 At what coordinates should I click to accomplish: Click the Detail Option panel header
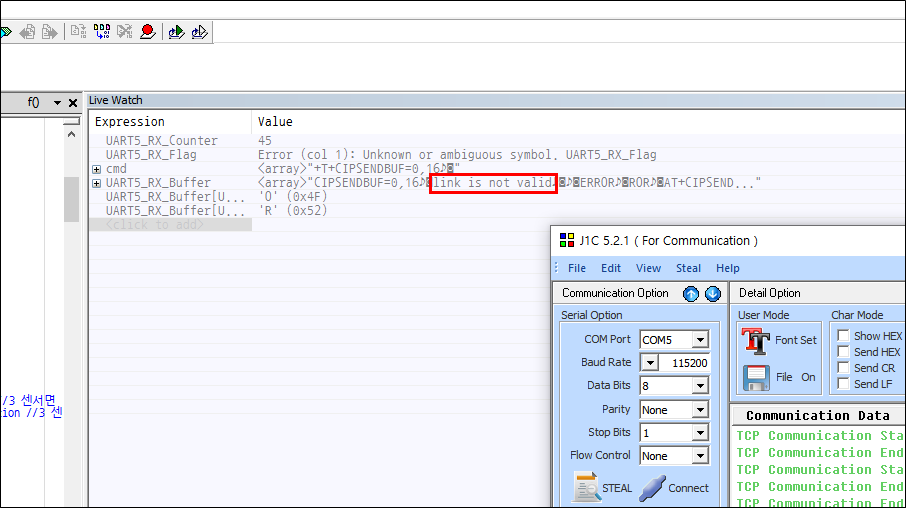point(770,293)
